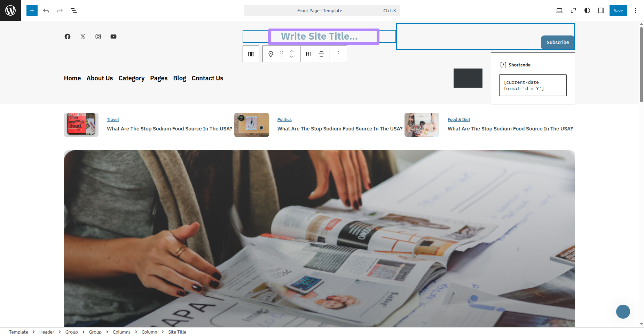Click the current-date shortcode text field
Viewport: 644px width, 336px height.
(533, 85)
